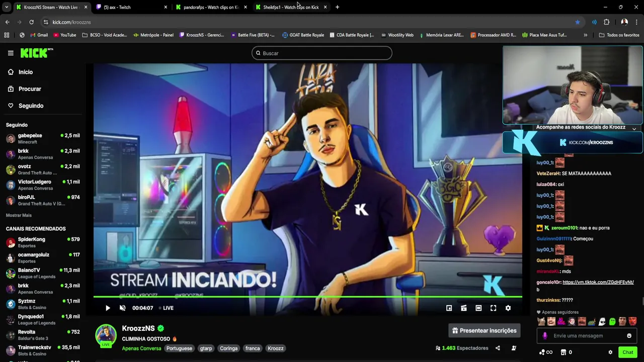Expand hidden bookmarks chevron
Screen dimensions: 644x362
click(585, 35)
